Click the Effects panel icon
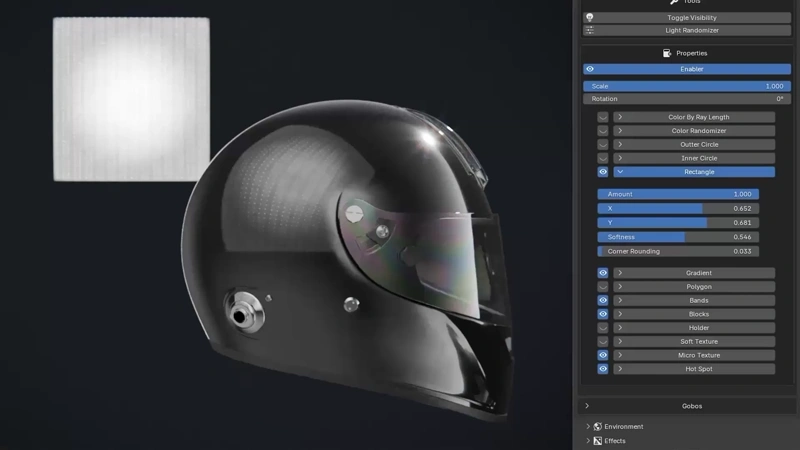800x450 pixels. pos(597,441)
